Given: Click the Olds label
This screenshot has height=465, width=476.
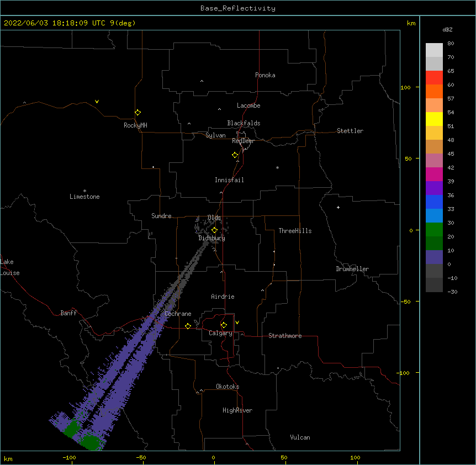Looking at the screenshot, I should (x=214, y=218).
